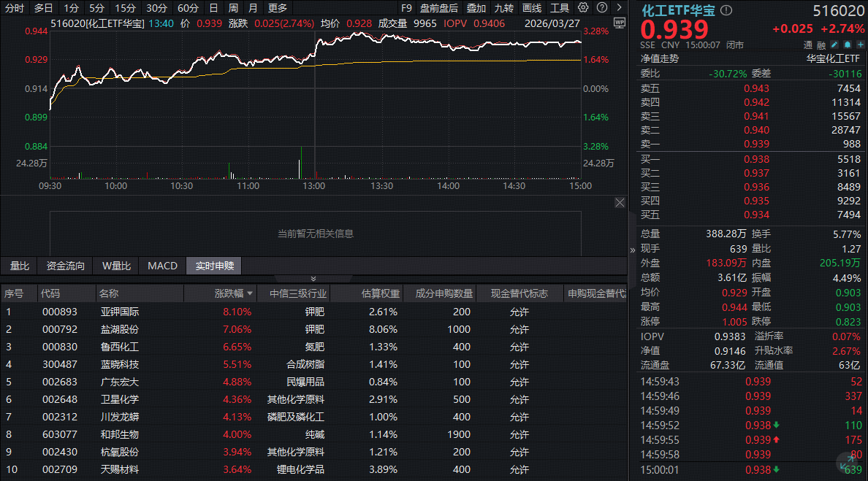The width and height of the screenshot is (868, 481).
Task: Select 亚钾国际 row in constituents table
Action: tap(120, 312)
